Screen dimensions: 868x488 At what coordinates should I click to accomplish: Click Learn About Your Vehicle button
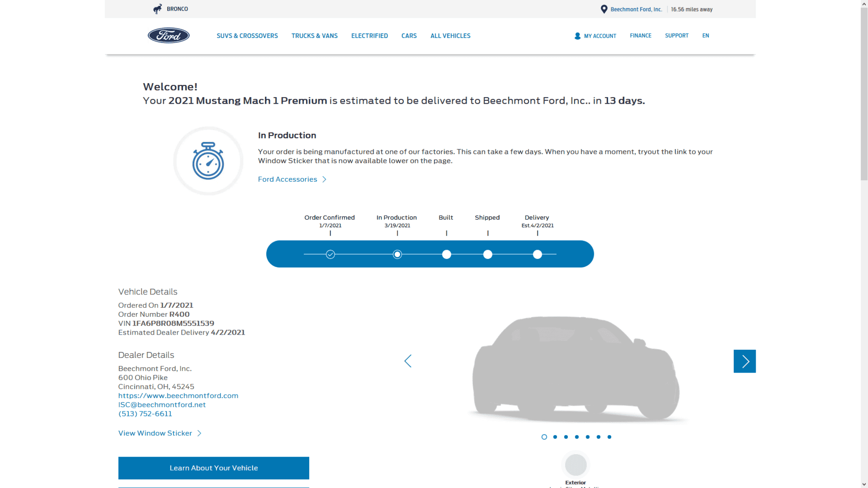(214, 468)
